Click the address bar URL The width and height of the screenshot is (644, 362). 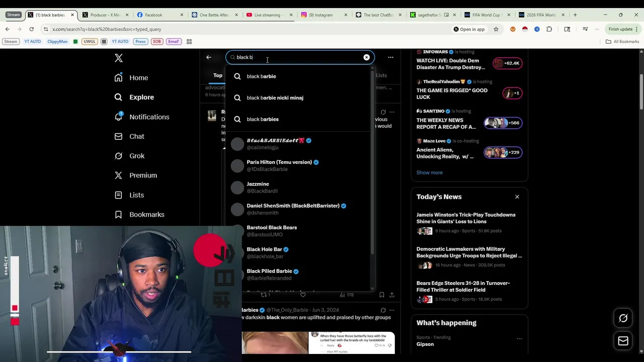click(107, 29)
